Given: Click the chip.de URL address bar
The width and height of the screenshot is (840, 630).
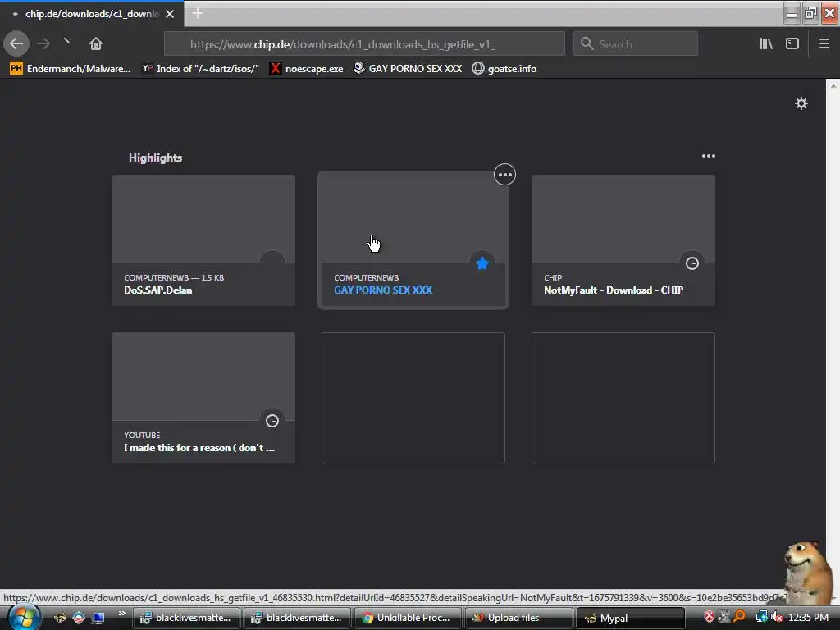Looking at the screenshot, I should [x=364, y=44].
